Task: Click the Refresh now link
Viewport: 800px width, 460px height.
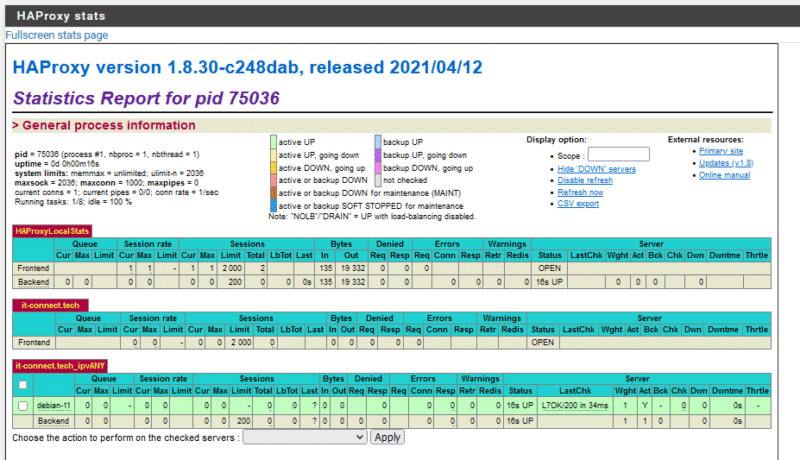Action: 581,192
